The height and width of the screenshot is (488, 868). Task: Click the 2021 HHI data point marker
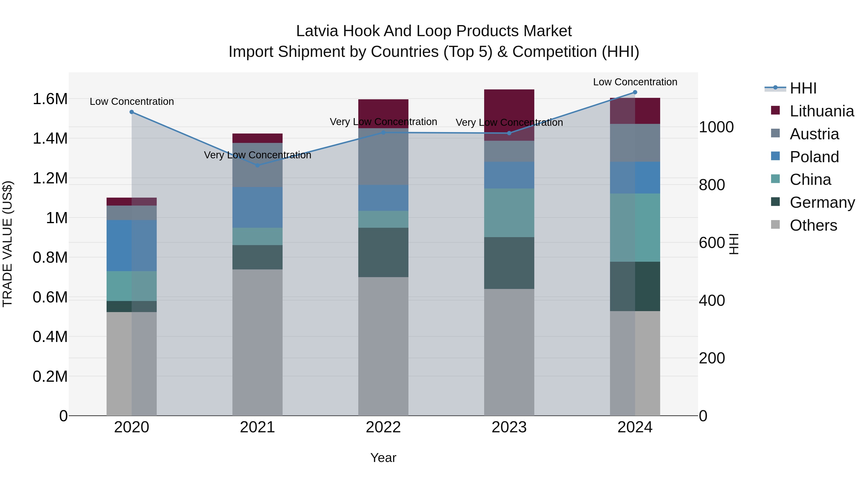258,165
